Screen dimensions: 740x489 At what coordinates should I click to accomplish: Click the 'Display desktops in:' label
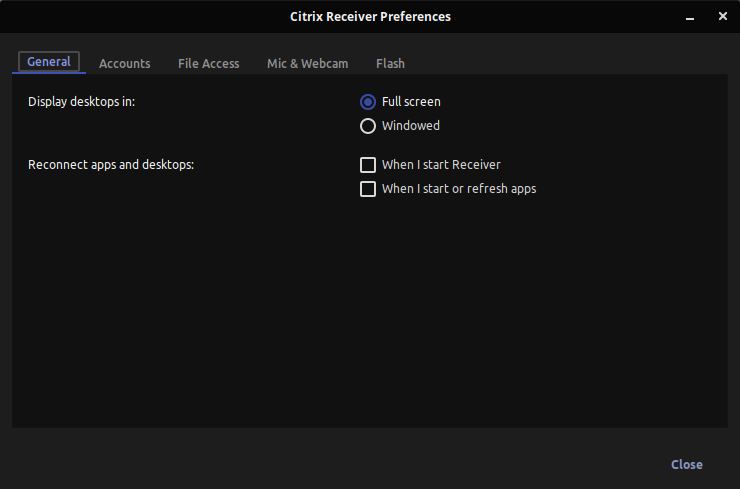(82, 102)
